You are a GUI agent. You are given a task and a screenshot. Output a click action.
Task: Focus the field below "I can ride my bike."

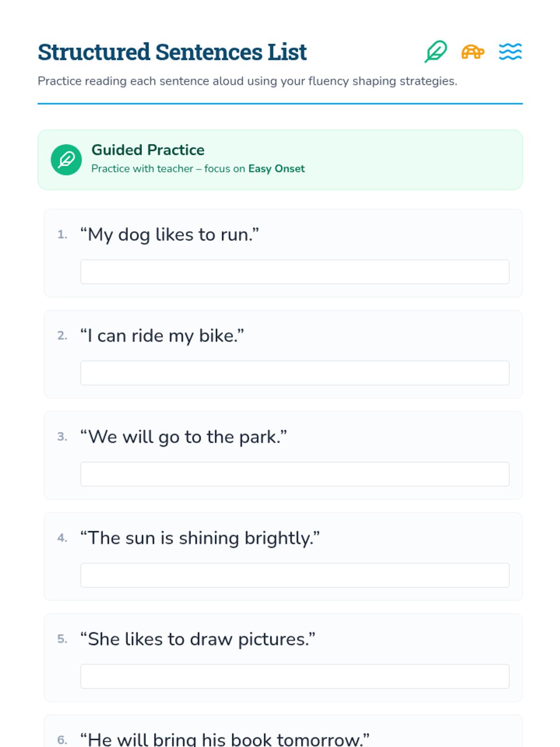pyautogui.click(x=294, y=373)
